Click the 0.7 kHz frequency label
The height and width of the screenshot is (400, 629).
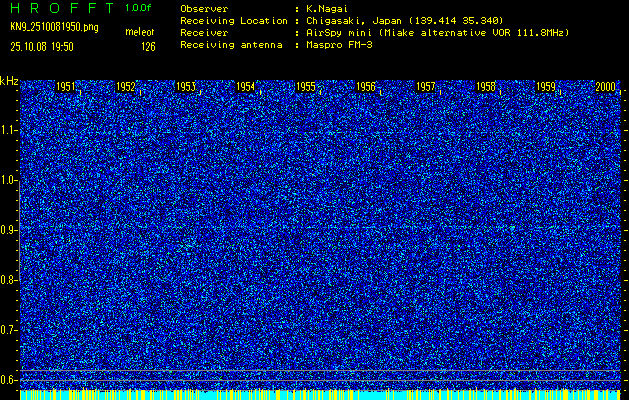pos(9,329)
